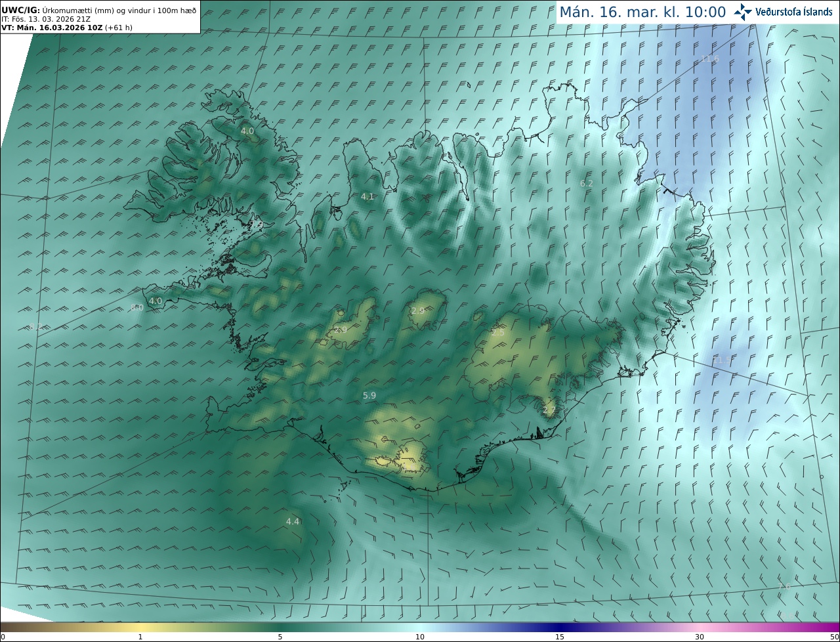Select the header 'Mán. 16. mar. kl. 10:00'
The height and width of the screenshot is (642, 840).
click(x=642, y=12)
